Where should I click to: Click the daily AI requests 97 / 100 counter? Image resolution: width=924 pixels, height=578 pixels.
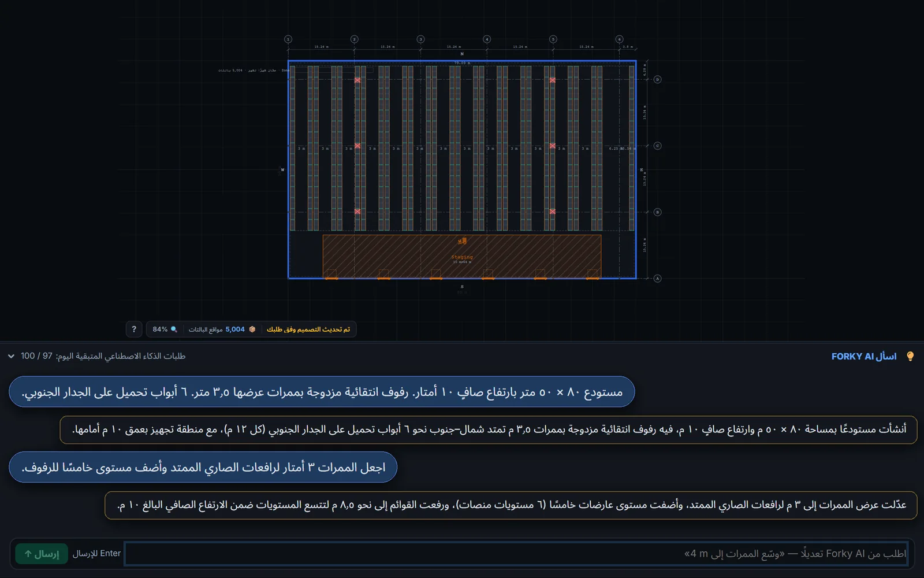point(103,356)
